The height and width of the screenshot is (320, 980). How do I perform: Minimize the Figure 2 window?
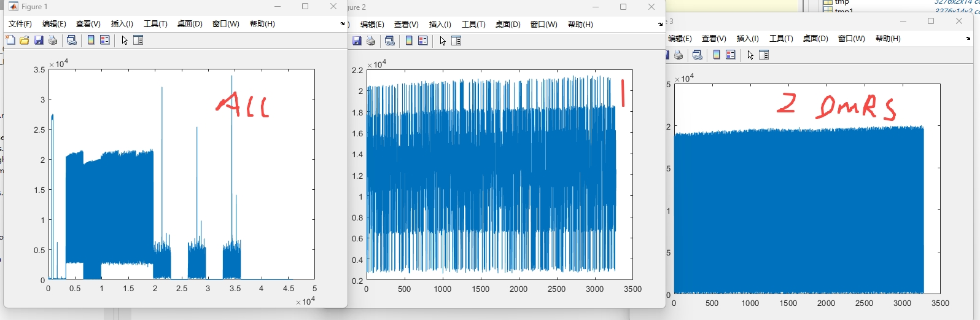pyautogui.click(x=595, y=7)
